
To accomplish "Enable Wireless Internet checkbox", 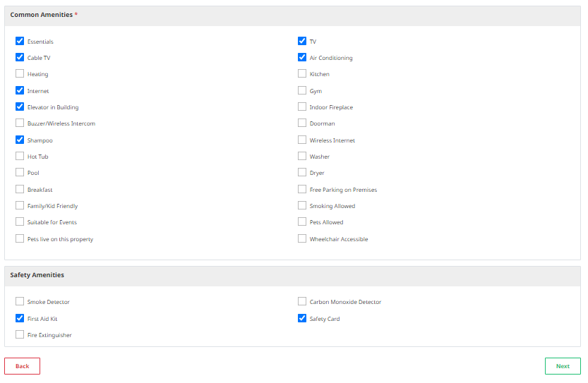I will 302,140.
